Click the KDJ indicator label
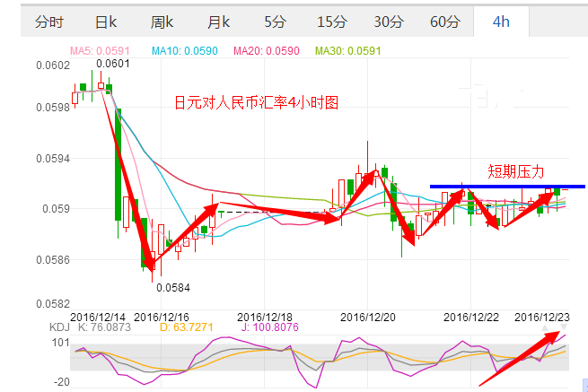 coord(59,327)
